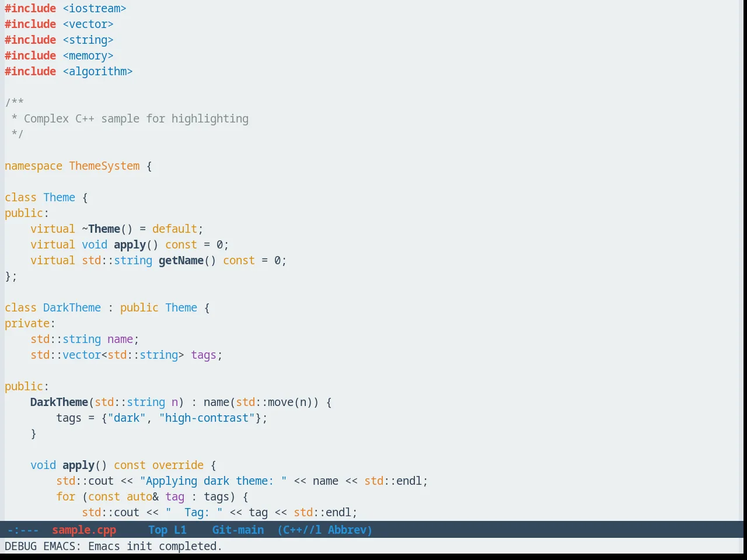Screen dimensions: 747x560
Task: Click 'DarkTheme' in class DarkTheme declaration
Action: [72, 307]
